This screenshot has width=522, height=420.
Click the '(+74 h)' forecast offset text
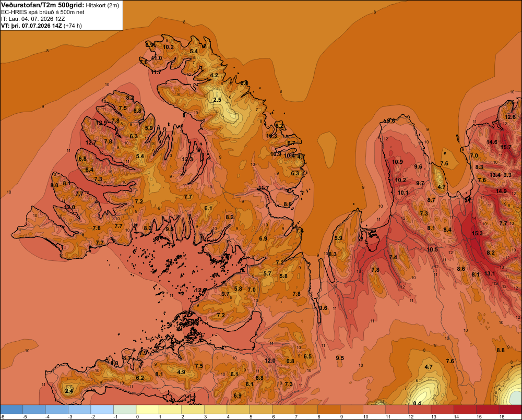(73, 26)
